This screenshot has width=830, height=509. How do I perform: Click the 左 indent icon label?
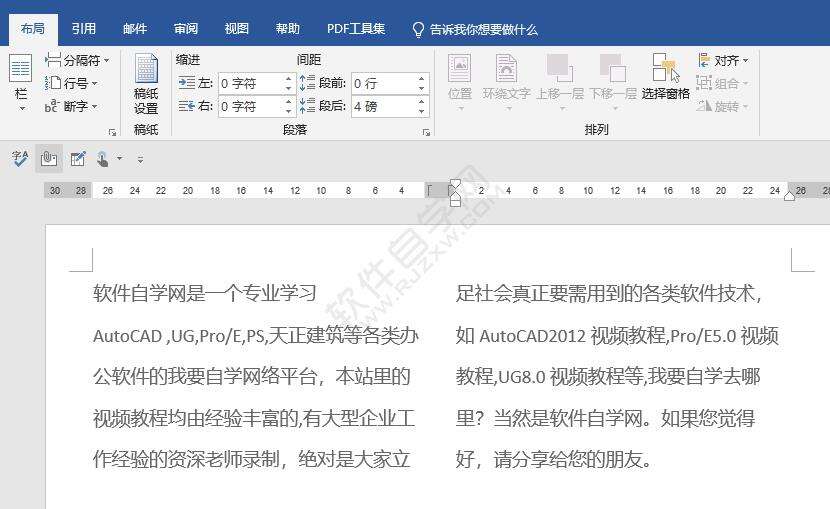point(195,83)
